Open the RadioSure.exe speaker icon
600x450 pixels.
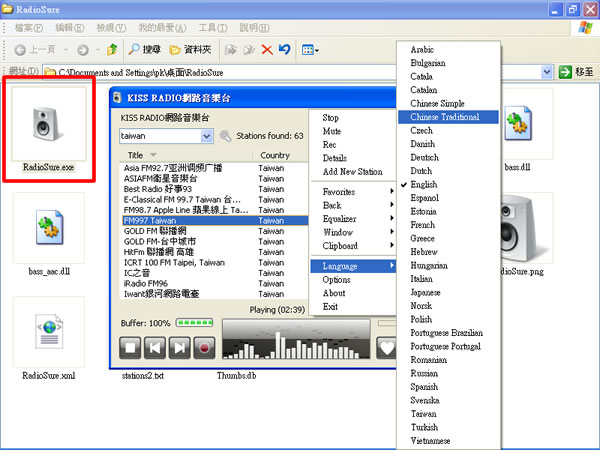(47, 124)
